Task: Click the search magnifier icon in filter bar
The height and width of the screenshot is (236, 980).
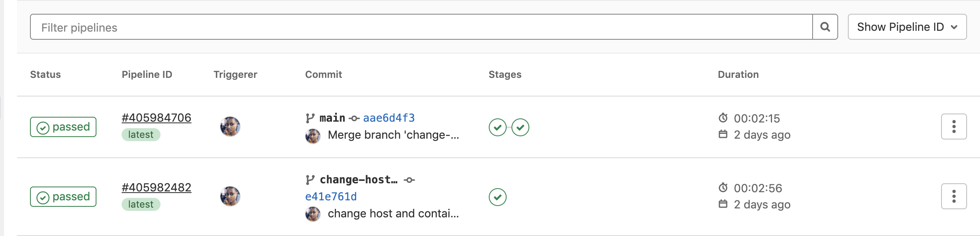Action: tap(826, 27)
